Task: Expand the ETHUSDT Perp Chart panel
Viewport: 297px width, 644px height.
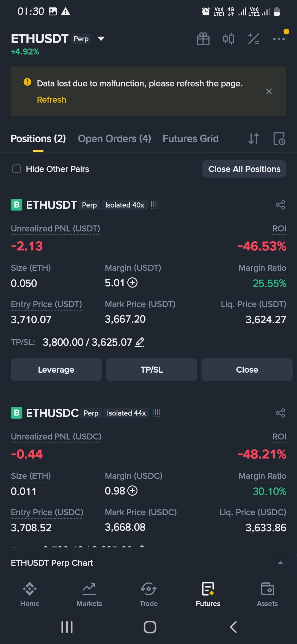Action: coord(280,563)
